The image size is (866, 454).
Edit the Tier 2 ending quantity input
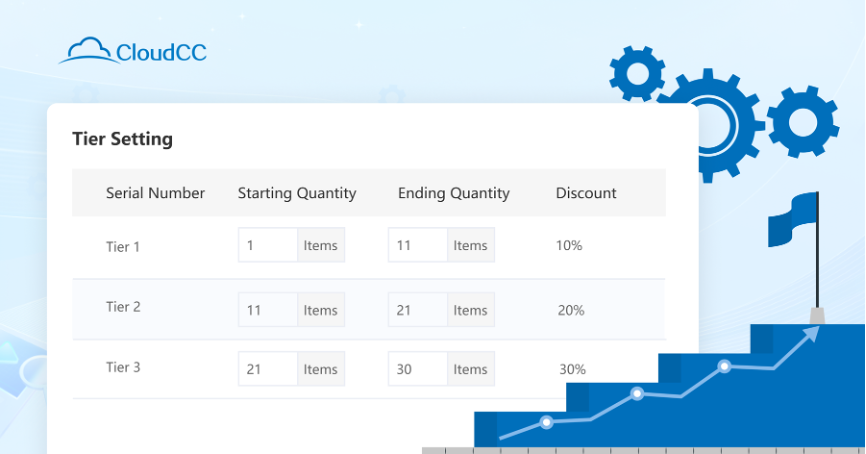click(x=417, y=310)
